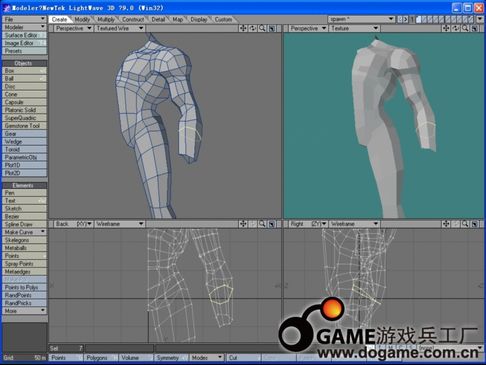The image size is (486, 365).
Task: Select the Capsule tool
Action: click(x=24, y=102)
